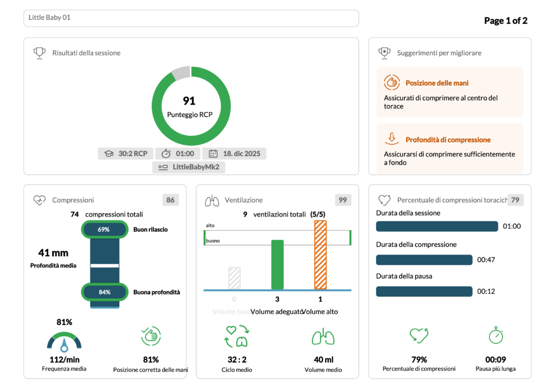Click the LittleBabyMk2 device badge
The width and height of the screenshot is (555, 392).
coord(189,167)
